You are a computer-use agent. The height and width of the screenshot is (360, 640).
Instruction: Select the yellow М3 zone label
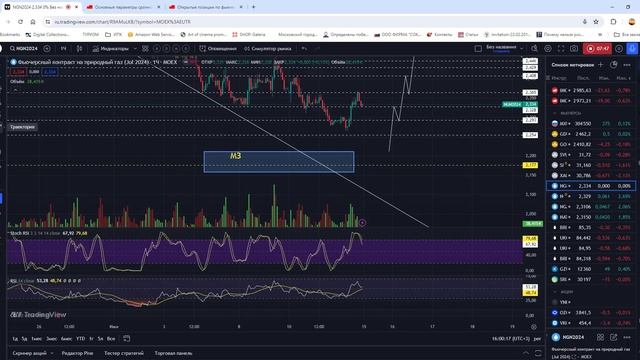(x=236, y=156)
